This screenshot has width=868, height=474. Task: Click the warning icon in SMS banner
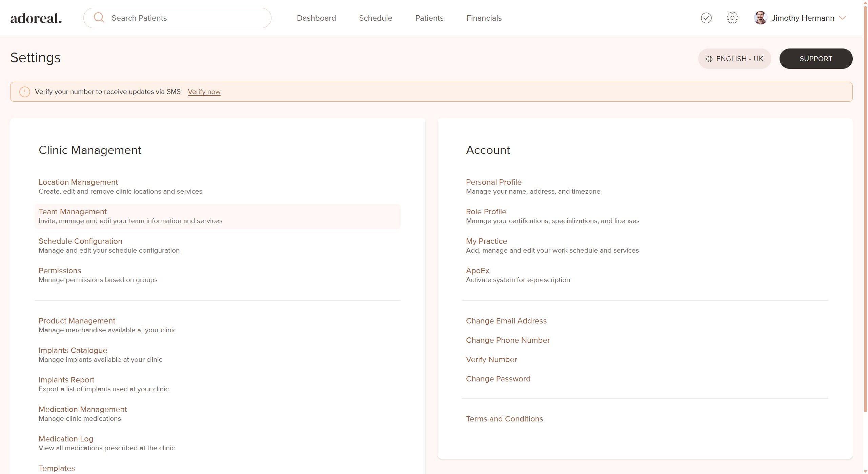click(25, 92)
